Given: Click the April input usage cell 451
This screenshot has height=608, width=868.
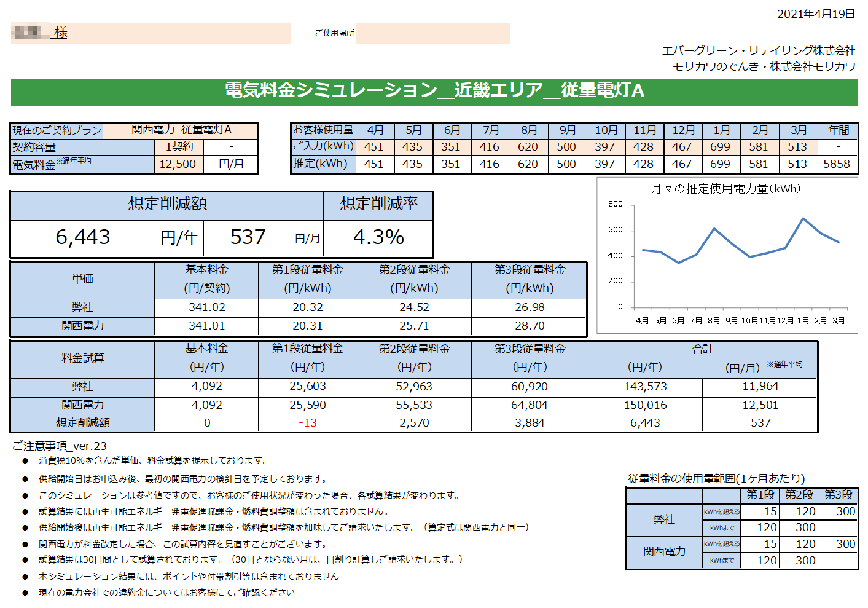Looking at the screenshot, I should 374,147.
